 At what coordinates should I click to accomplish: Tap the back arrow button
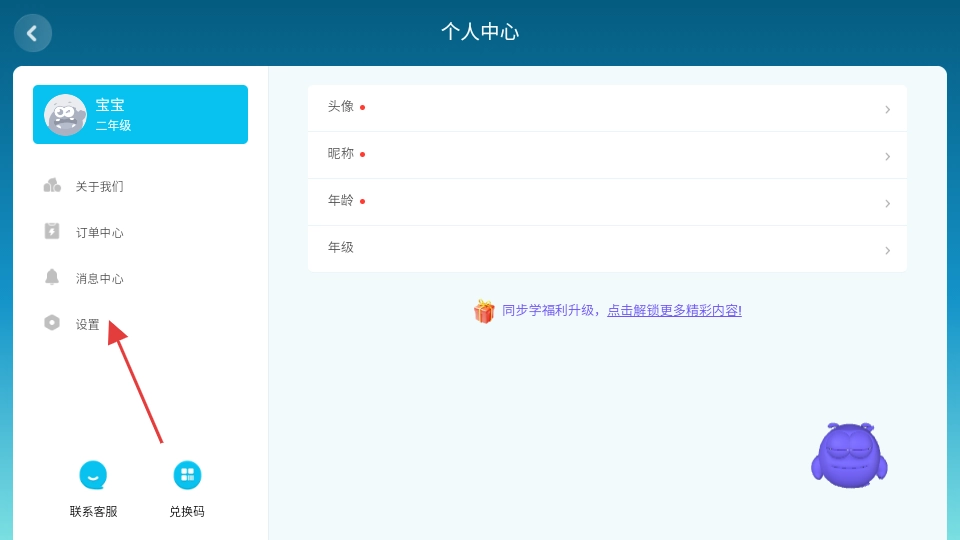[x=32, y=33]
